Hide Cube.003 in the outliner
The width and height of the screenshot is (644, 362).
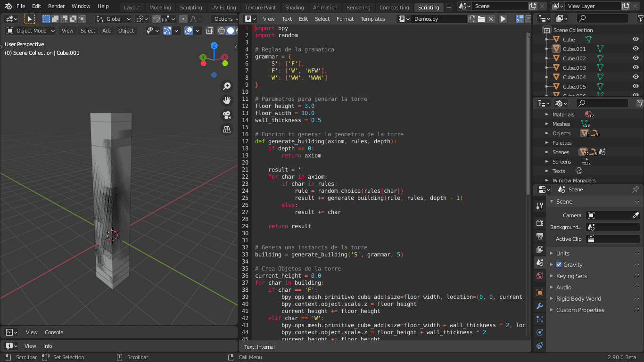[636, 68]
